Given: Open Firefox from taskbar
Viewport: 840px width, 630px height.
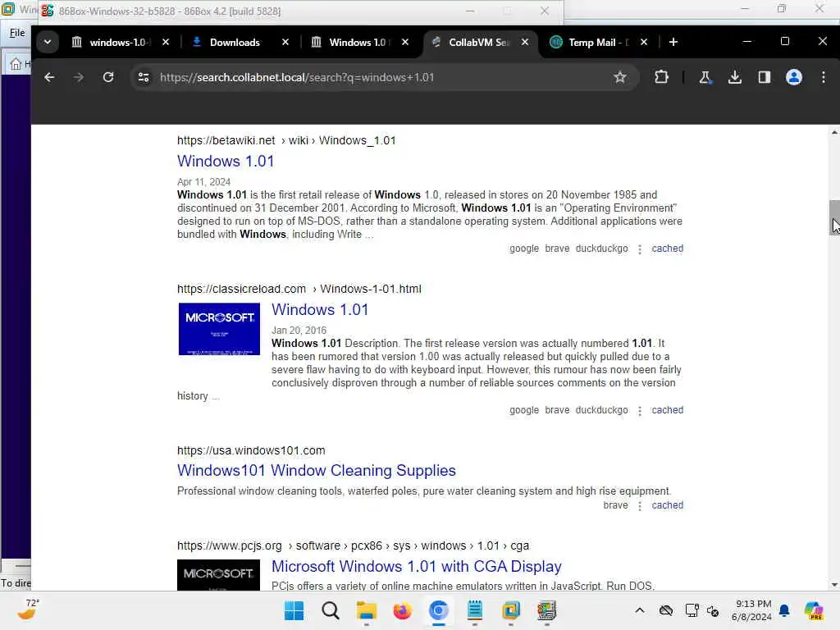Looking at the screenshot, I should 403,610.
